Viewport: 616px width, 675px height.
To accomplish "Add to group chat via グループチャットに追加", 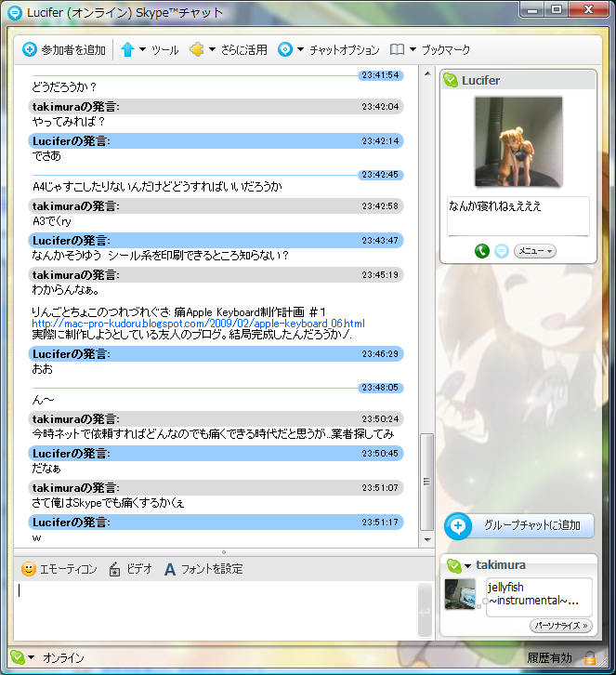I will coord(519,525).
